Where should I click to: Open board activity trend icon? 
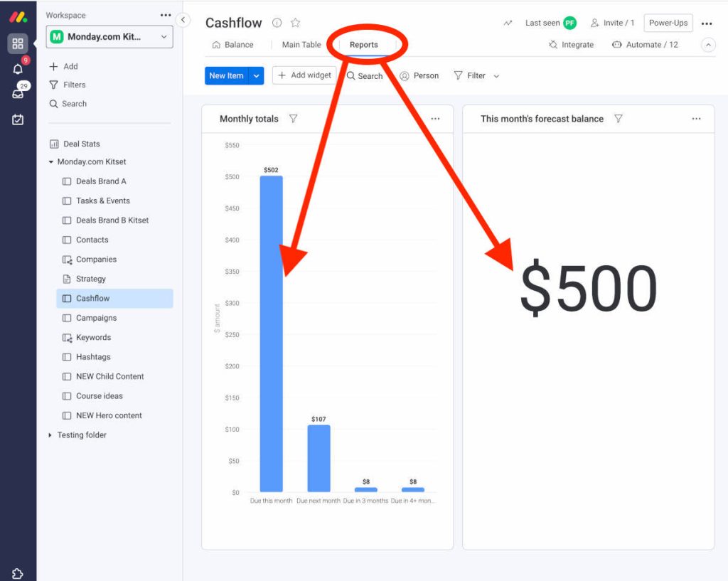(508, 23)
